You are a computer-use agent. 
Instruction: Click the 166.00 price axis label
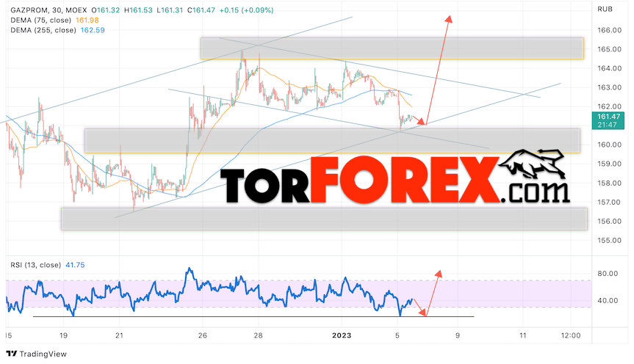pyautogui.click(x=609, y=30)
